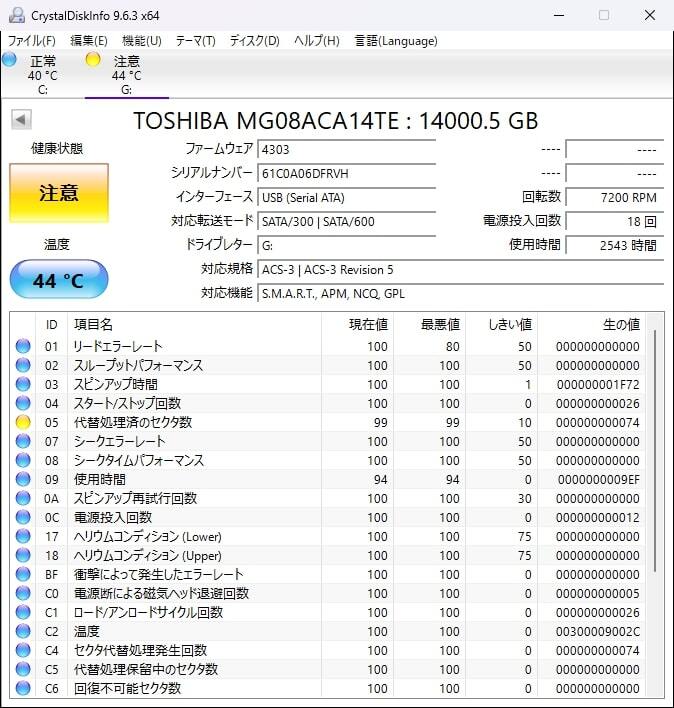Click the features field S.M.A.R.T., APM, NCQ, GPL

click(460, 293)
